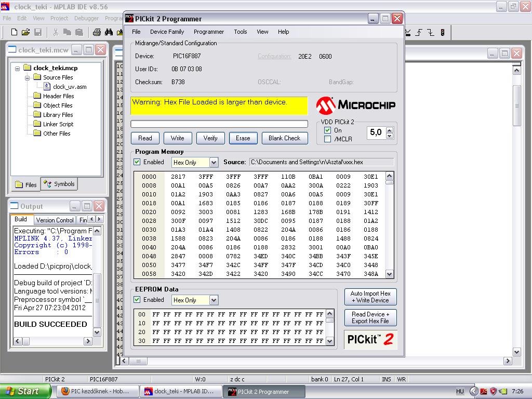Switch to Version Control output tab
532x399 pixels.
[55, 220]
